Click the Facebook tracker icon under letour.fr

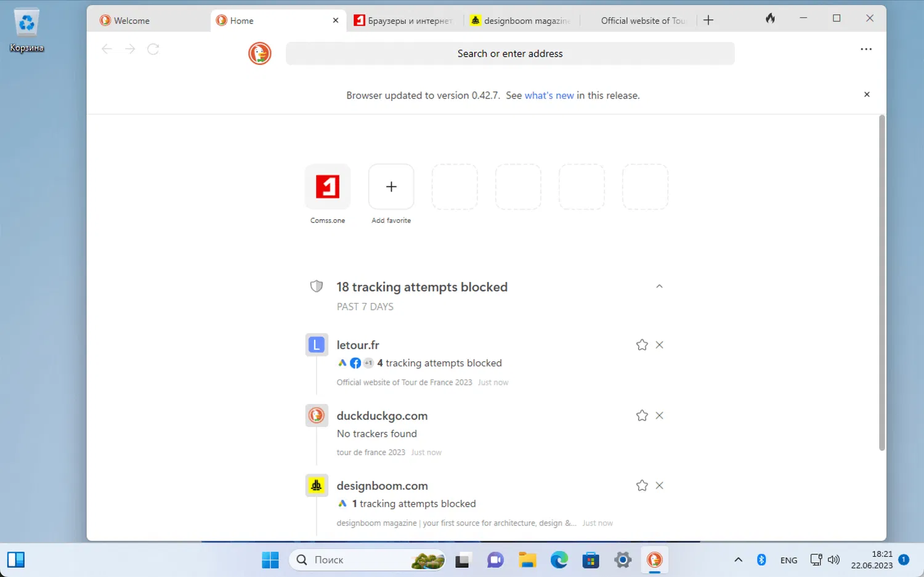point(355,363)
